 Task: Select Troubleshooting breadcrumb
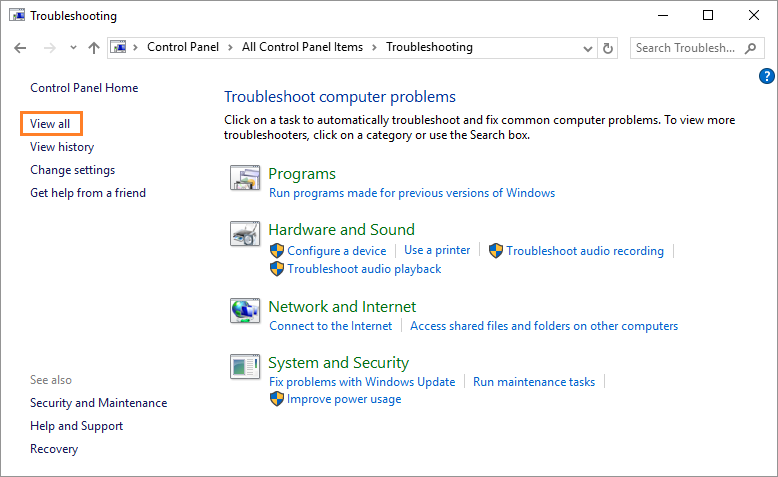(429, 47)
